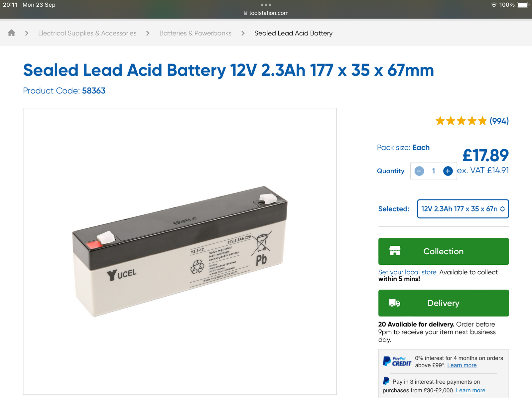Choose Collection for this battery
Screen dimensions: 532x399
click(444, 251)
